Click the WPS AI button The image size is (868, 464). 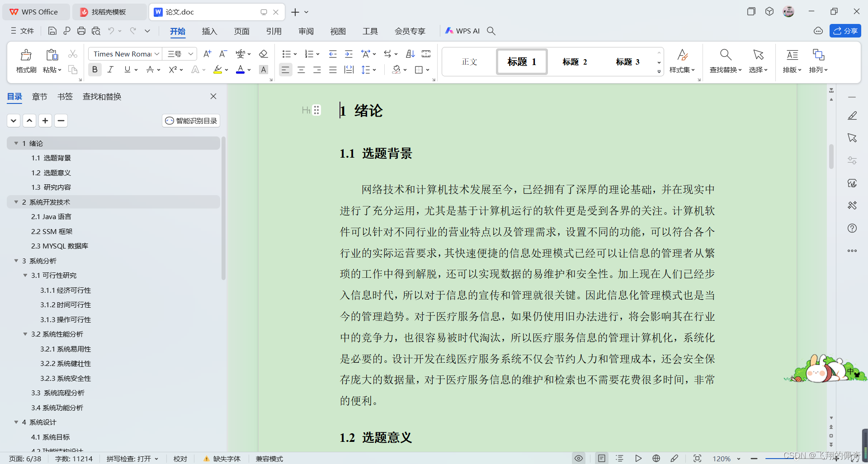[462, 31]
